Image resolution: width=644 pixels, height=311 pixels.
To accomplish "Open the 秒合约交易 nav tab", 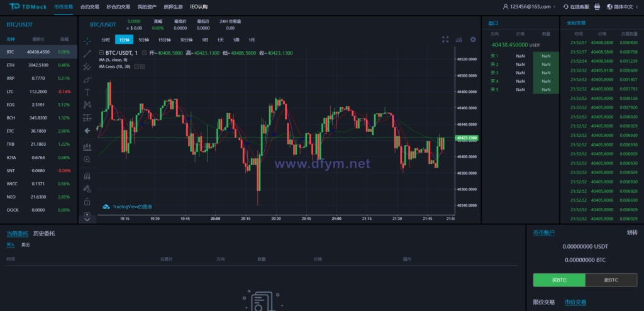I will (118, 6).
